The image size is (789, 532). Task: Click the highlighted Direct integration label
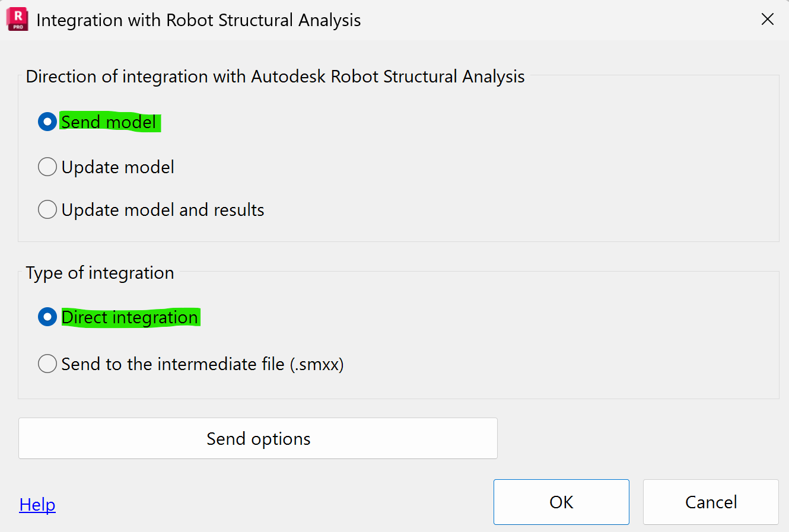pyautogui.click(x=130, y=317)
